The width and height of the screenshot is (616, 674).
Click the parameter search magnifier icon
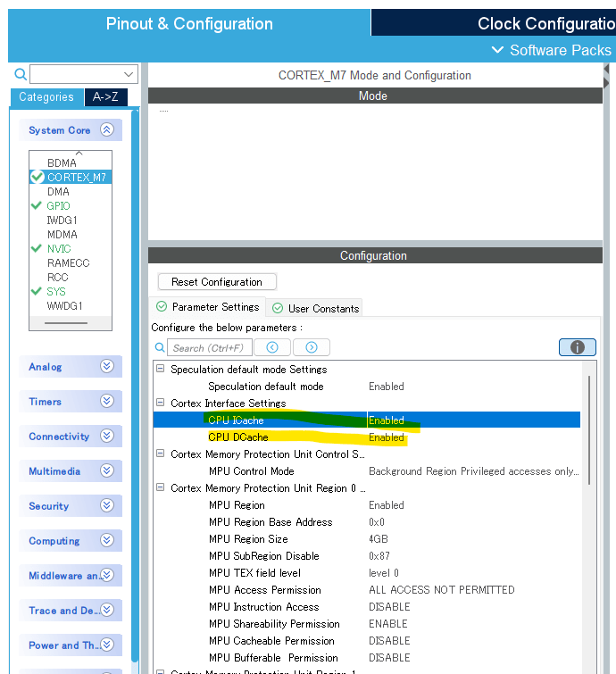[160, 347]
